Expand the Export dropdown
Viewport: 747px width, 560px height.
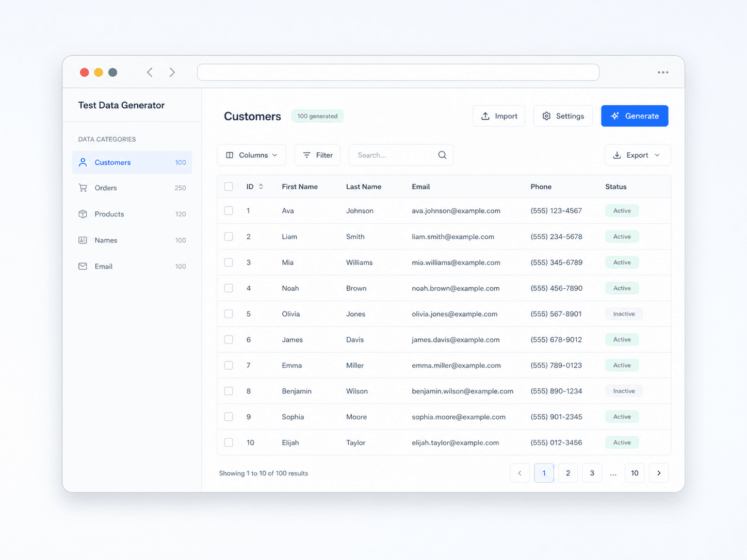tap(638, 155)
